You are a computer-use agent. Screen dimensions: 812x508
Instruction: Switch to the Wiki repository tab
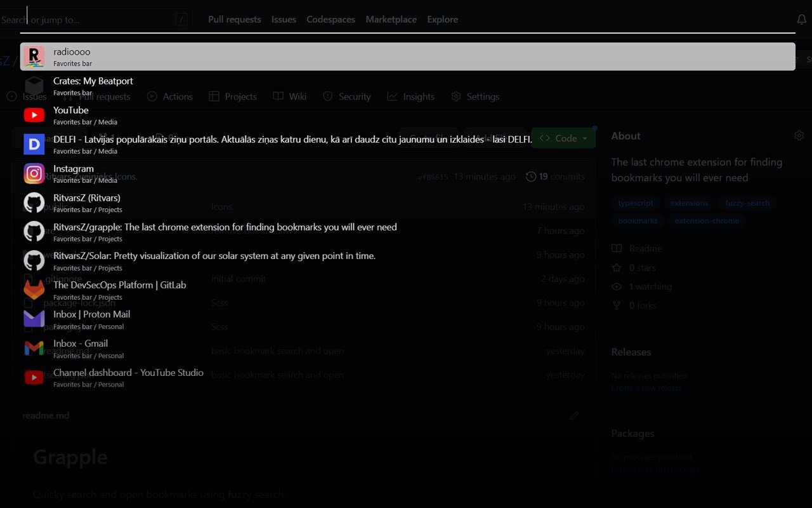pos(289,97)
